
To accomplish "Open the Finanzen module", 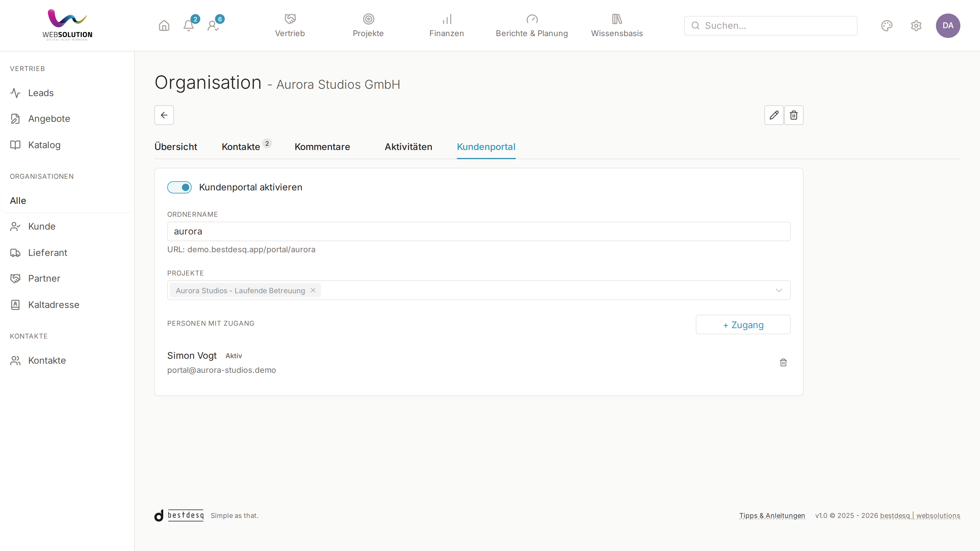I will 447,25.
